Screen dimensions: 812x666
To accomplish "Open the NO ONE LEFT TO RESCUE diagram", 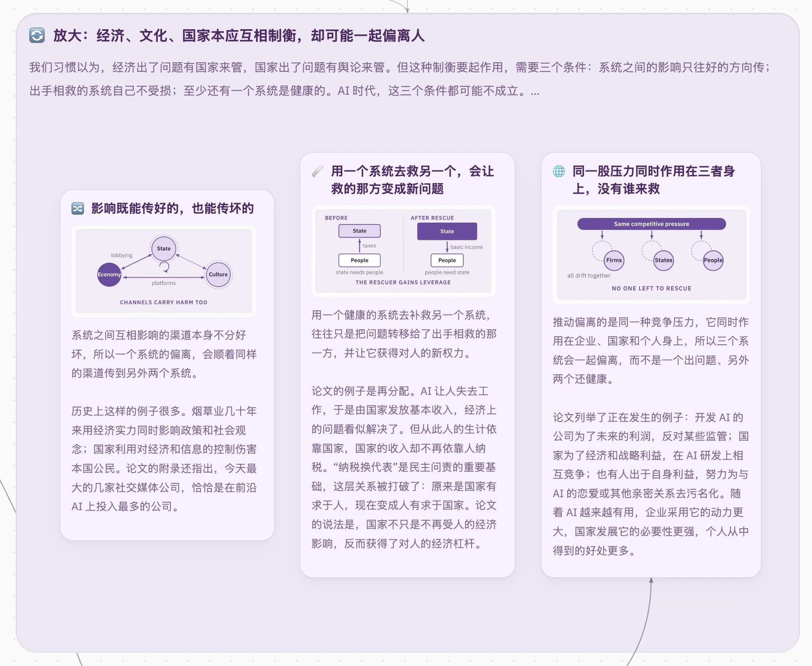I will click(651, 255).
